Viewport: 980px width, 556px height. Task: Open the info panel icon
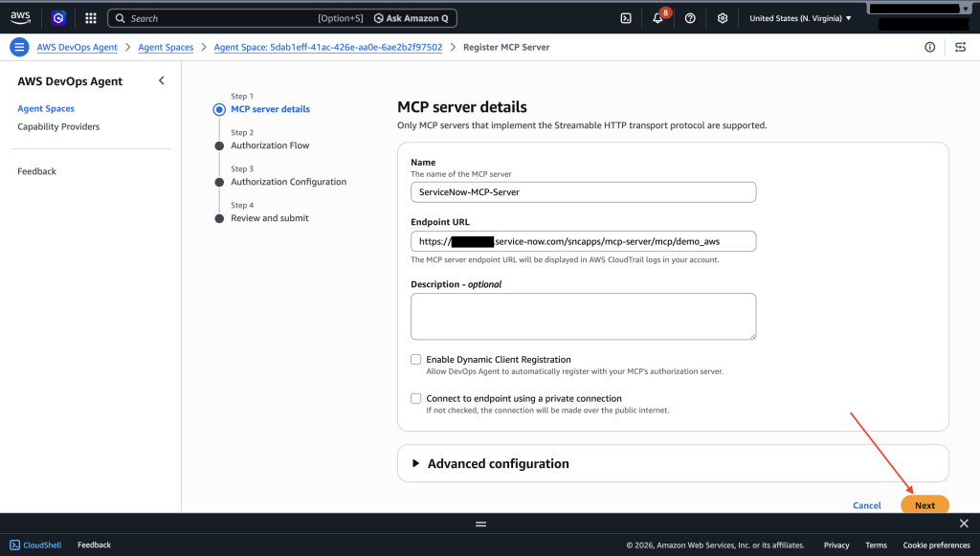click(x=930, y=47)
